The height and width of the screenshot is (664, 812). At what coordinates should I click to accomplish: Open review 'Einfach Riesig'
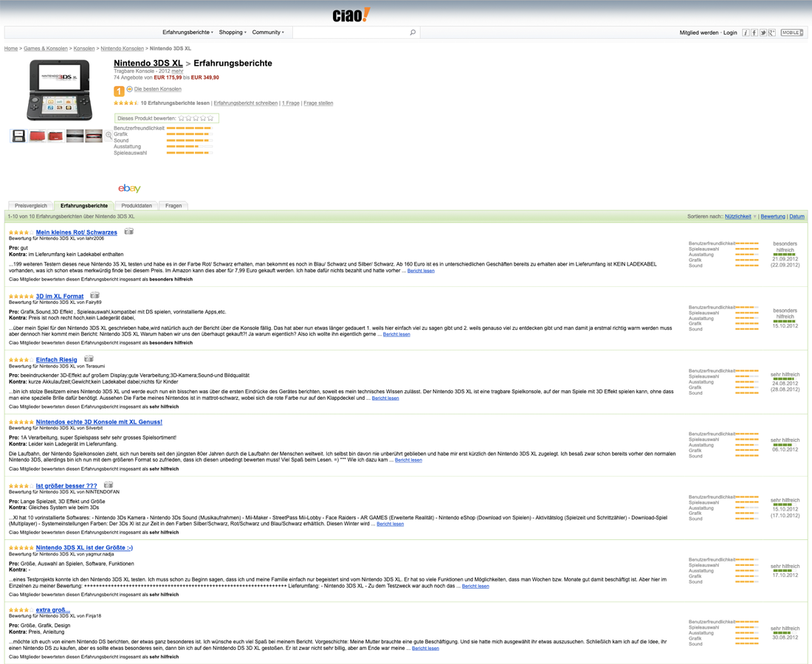56,360
